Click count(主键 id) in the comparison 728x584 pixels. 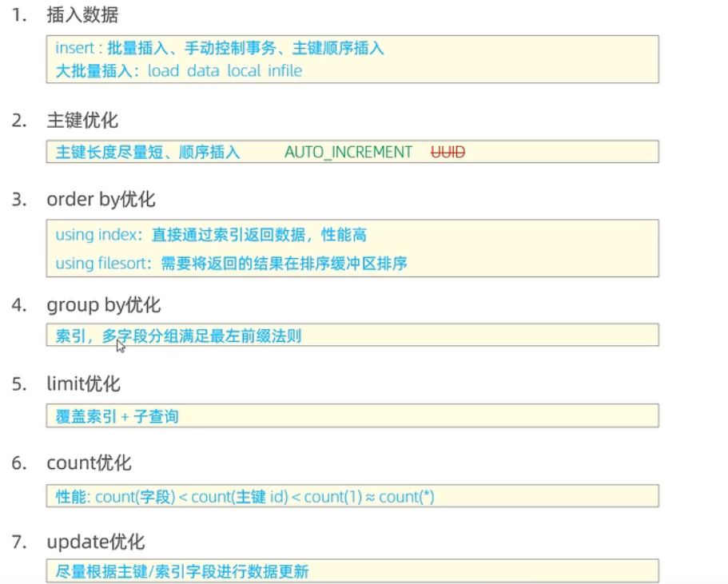242,497
